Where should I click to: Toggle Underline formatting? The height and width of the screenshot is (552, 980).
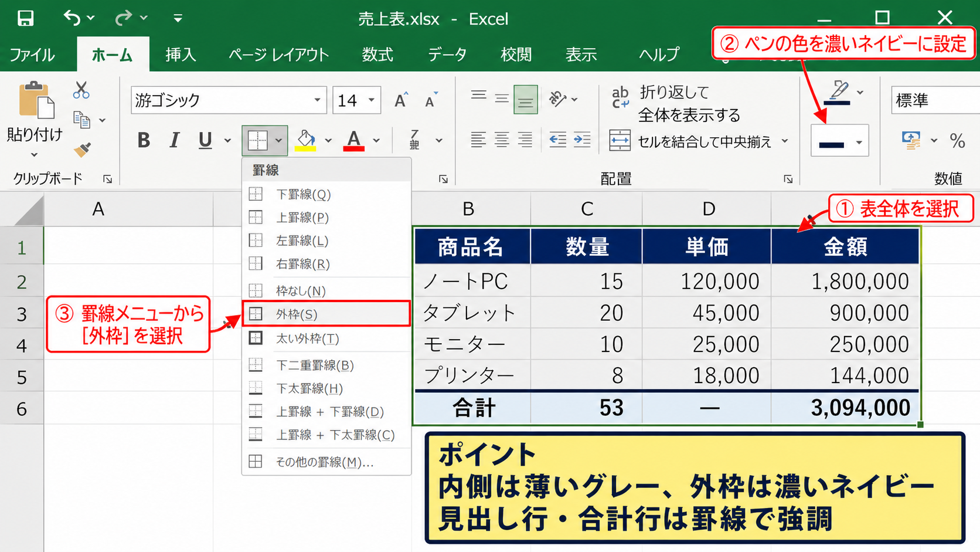coord(205,140)
